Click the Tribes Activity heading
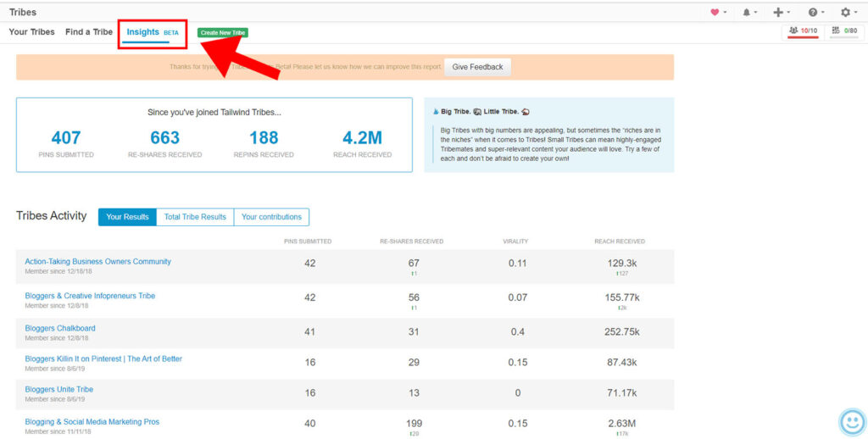The height and width of the screenshot is (439, 868). click(52, 216)
